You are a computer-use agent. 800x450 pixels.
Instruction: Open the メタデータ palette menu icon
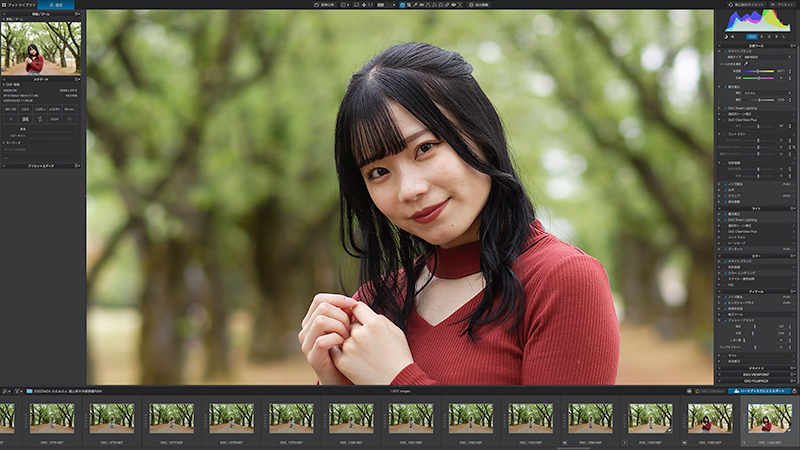pos(78,79)
